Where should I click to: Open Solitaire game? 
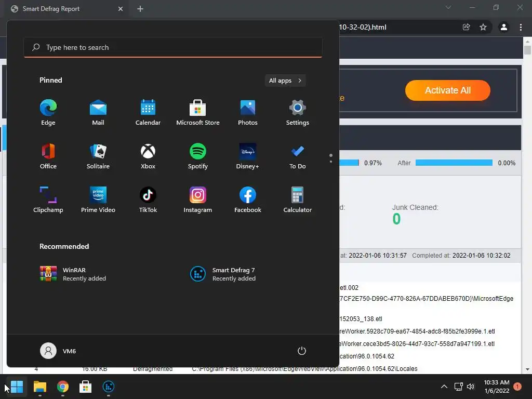click(x=98, y=156)
